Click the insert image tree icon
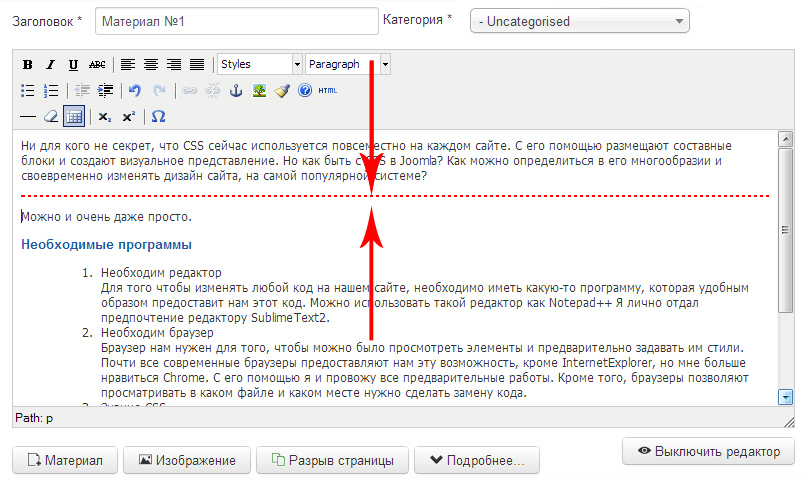The image size is (805, 480). point(260,90)
